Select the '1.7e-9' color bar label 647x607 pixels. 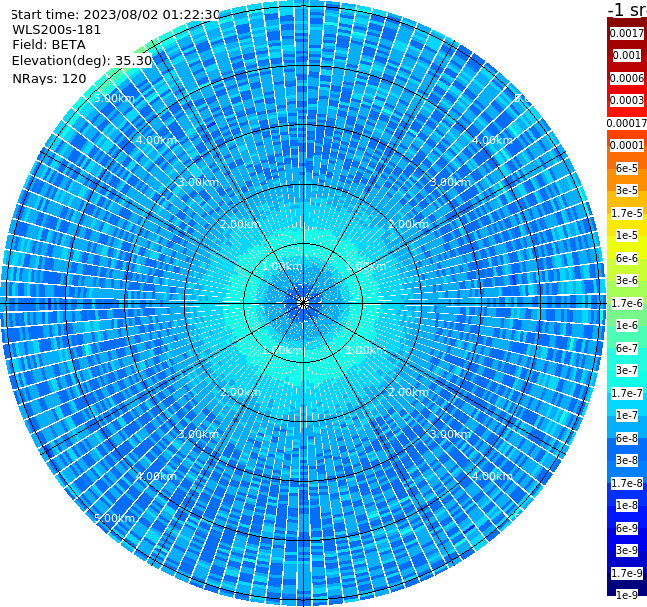(x=627, y=573)
